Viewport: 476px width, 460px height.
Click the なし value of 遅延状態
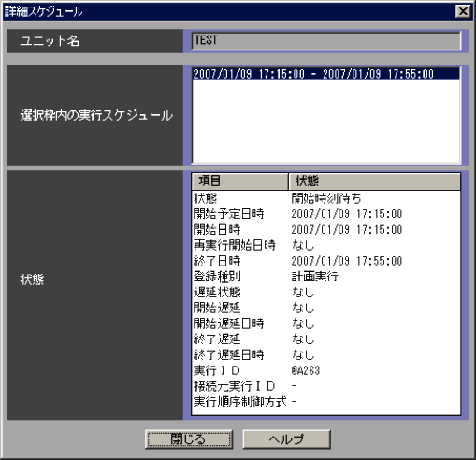coord(303,293)
